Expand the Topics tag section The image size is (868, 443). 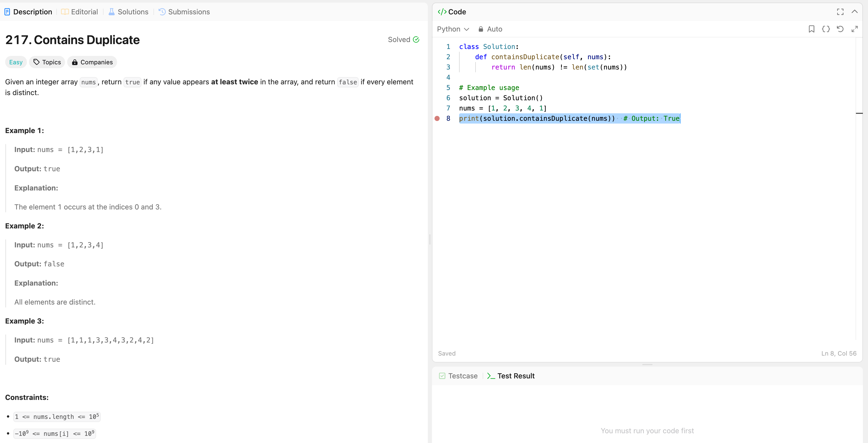coord(47,62)
